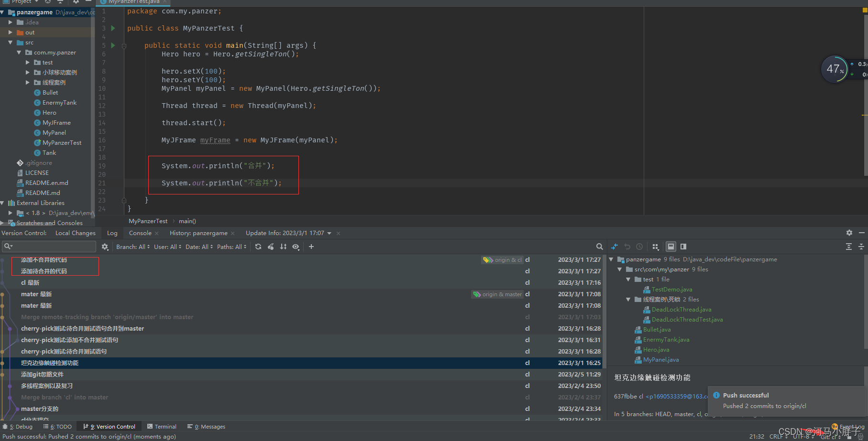Open Group By grid icon dropdown
Viewport: 868px width, 441px height.
pos(656,247)
